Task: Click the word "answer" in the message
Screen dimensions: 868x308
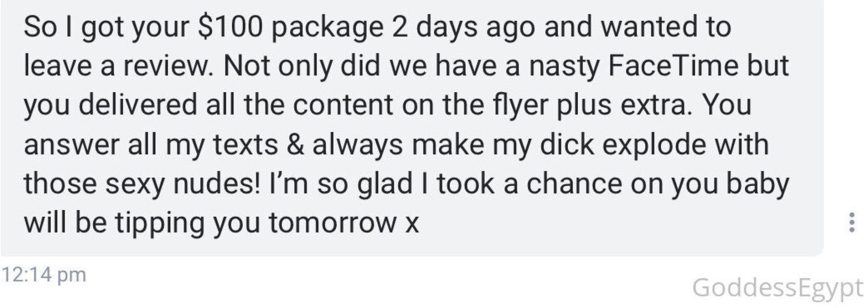Action: (71, 145)
